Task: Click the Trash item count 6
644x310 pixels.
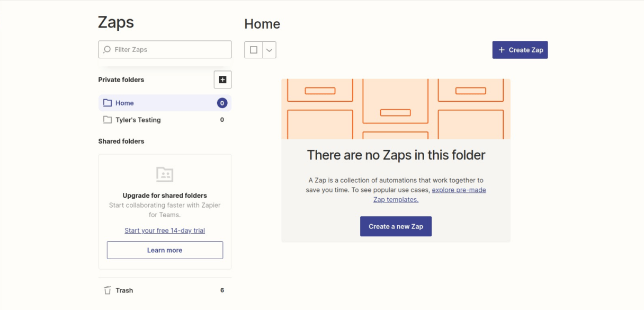Action: 222,290
